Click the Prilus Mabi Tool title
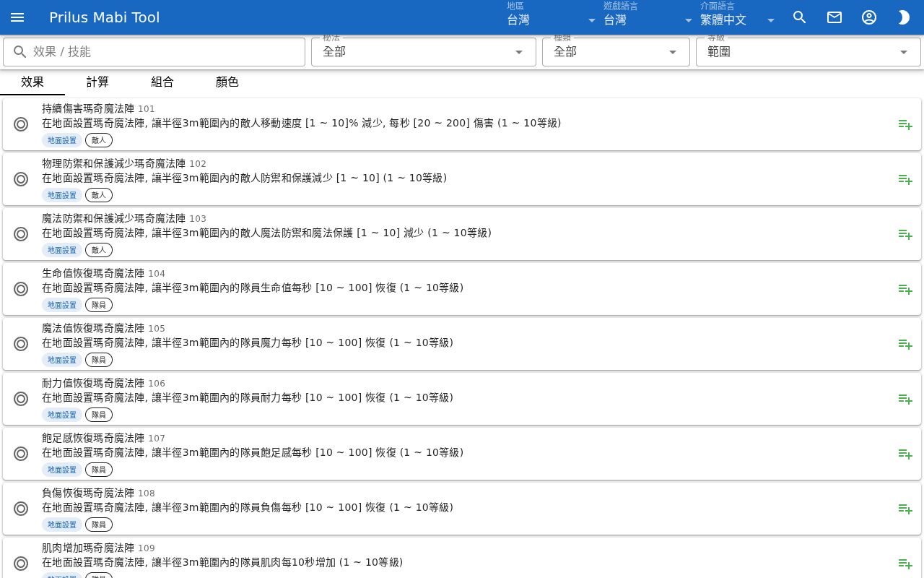The width and height of the screenshot is (924, 578). [105, 17]
